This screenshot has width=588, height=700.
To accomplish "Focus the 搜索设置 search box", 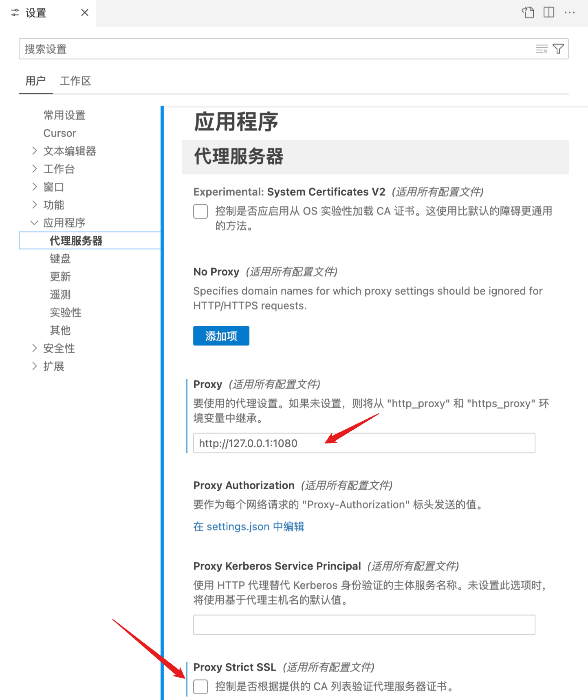I will tap(277, 49).
